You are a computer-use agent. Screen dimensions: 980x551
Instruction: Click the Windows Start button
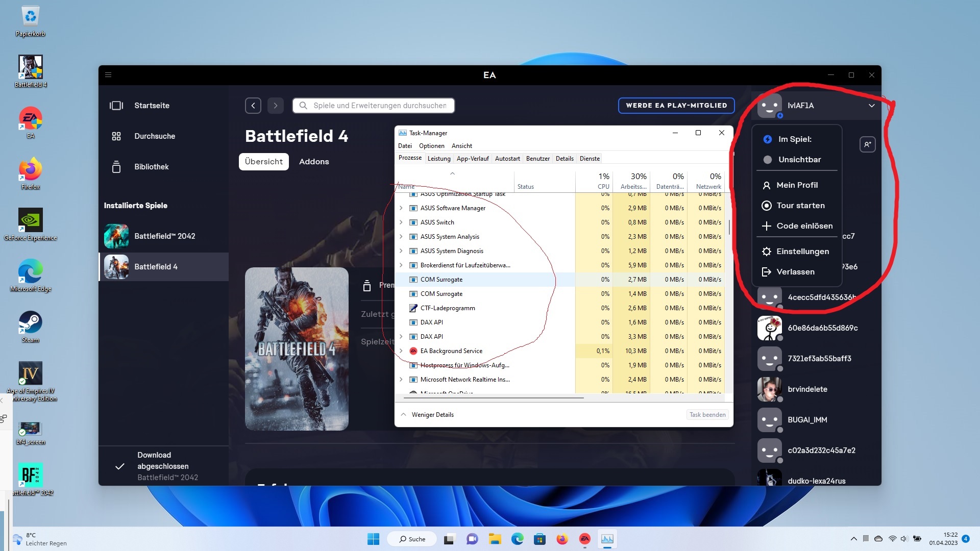click(x=374, y=539)
